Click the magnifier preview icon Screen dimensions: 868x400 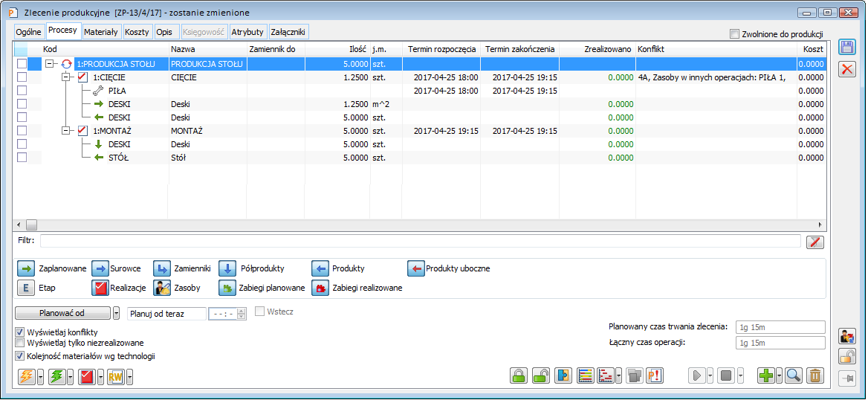tap(793, 376)
